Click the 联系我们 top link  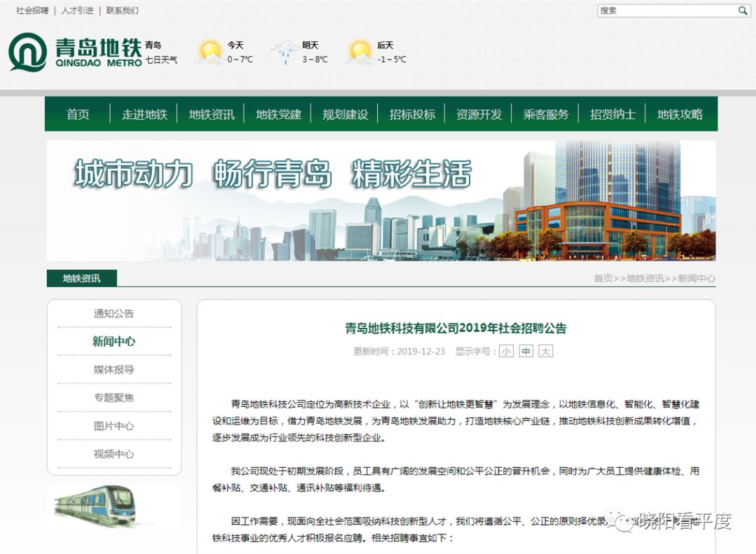click(122, 11)
